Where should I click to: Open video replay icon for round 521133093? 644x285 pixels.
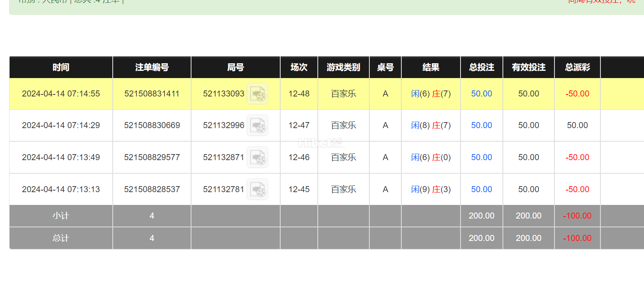coord(257,94)
